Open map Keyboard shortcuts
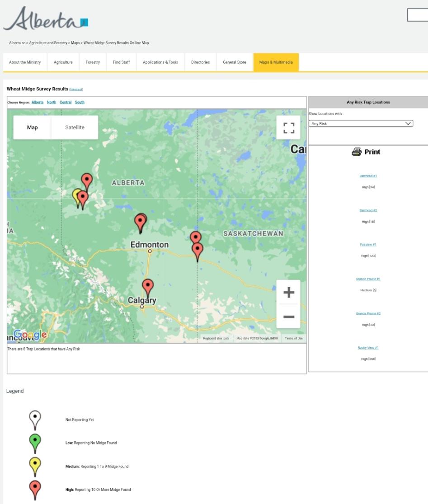Screen dimensions: 428x504 [216, 338]
